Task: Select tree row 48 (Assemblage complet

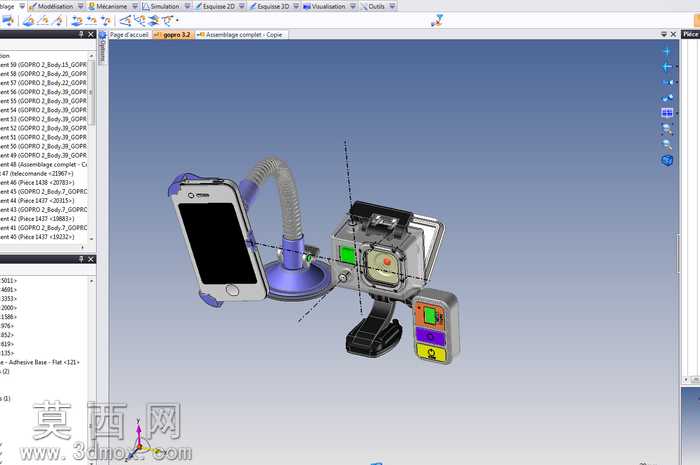Action: (x=43, y=165)
